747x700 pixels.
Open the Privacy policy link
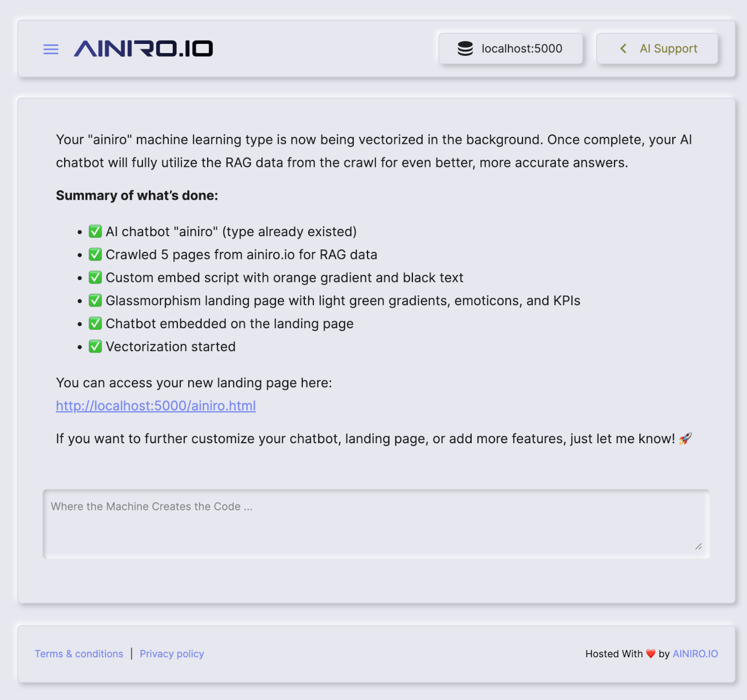pyautogui.click(x=172, y=654)
